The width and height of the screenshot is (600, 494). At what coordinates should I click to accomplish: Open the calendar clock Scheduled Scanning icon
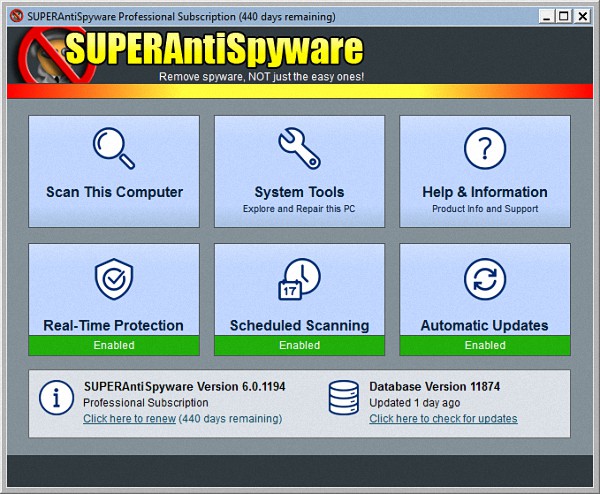(299, 279)
